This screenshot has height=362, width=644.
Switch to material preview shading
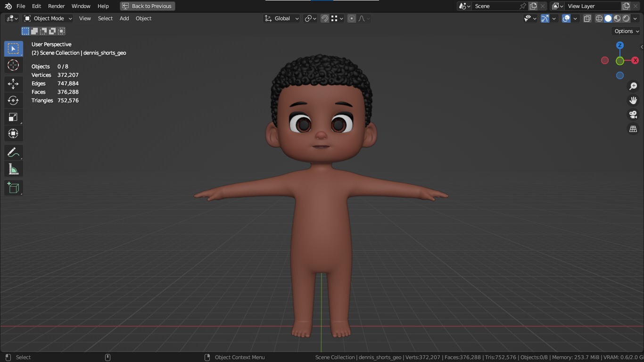617,18
